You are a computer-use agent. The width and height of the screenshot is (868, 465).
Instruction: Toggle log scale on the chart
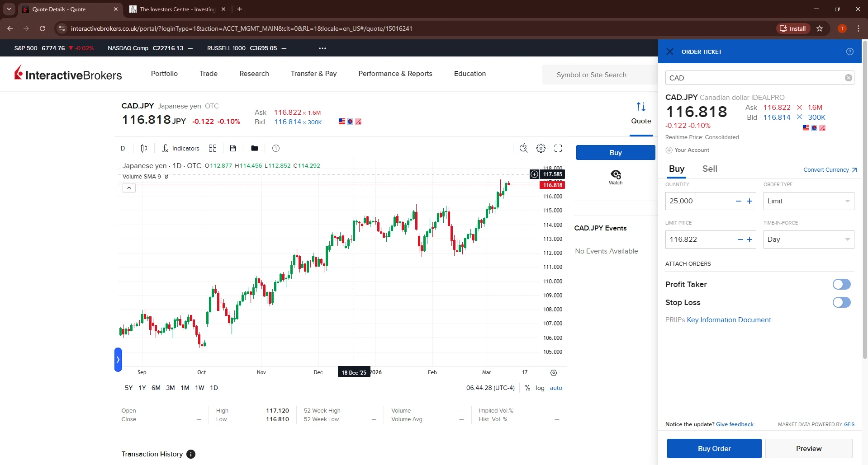point(540,388)
